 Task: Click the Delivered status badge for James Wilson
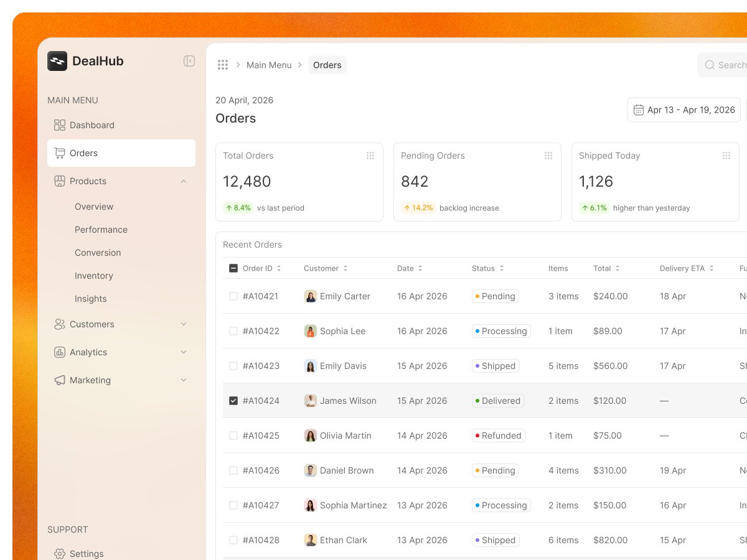498,401
